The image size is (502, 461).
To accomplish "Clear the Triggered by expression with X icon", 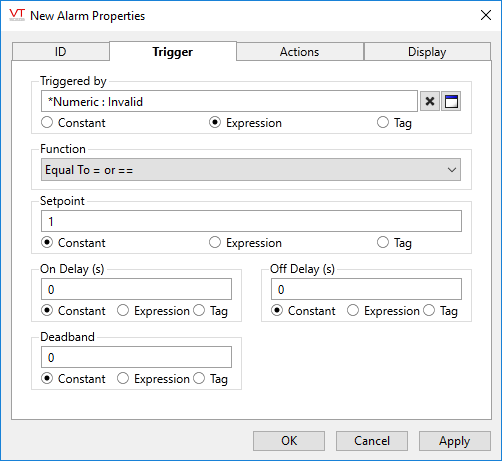I will (x=430, y=101).
